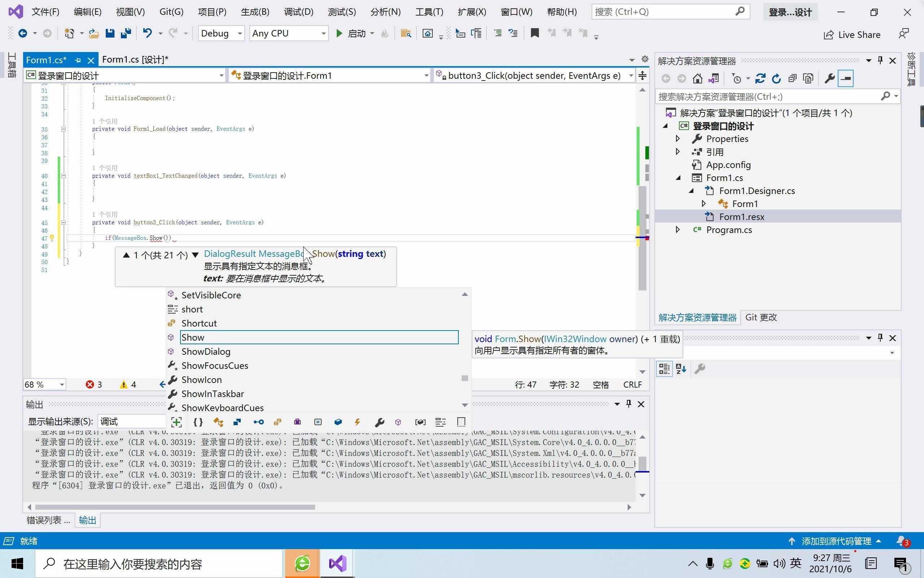Click the 启动 start debugging button
Screen dimensions: 924x578
pos(351,34)
